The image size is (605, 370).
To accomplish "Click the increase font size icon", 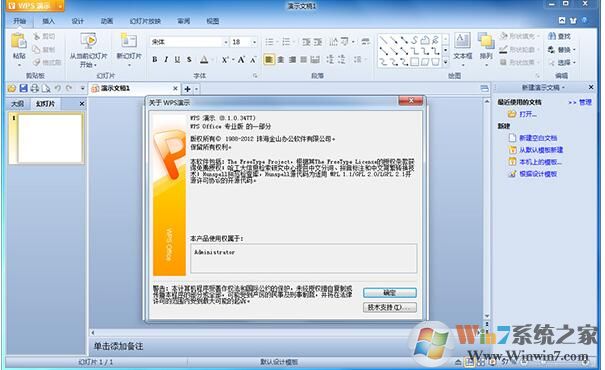I will pos(241,60).
